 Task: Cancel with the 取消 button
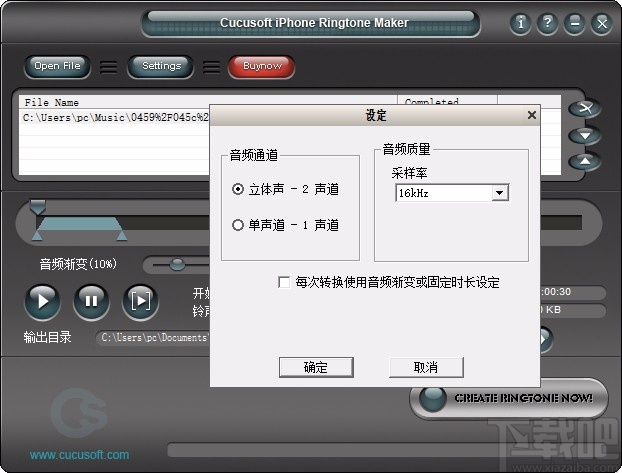click(x=426, y=367)
